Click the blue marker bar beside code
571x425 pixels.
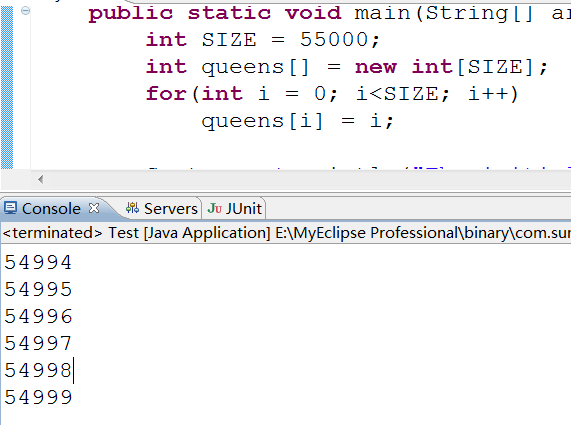point(7,87)
